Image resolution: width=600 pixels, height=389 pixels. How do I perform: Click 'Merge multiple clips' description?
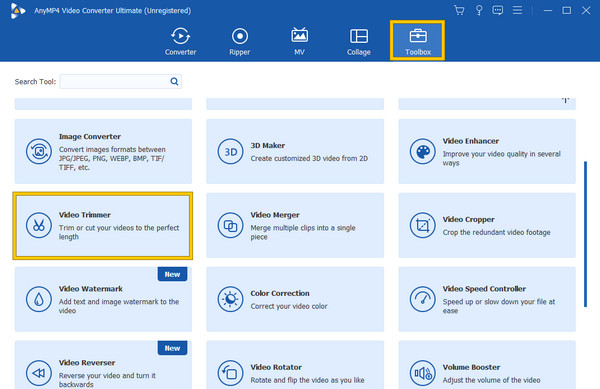[303, 232]
